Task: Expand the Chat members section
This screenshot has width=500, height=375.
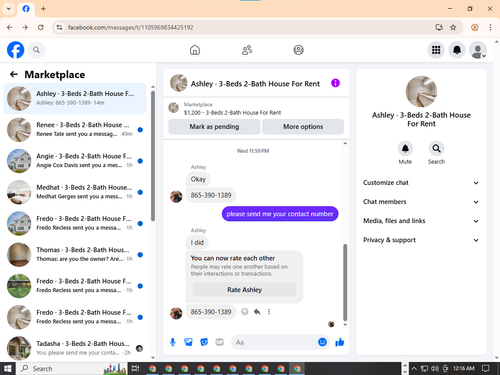Action: pos(421,202)
